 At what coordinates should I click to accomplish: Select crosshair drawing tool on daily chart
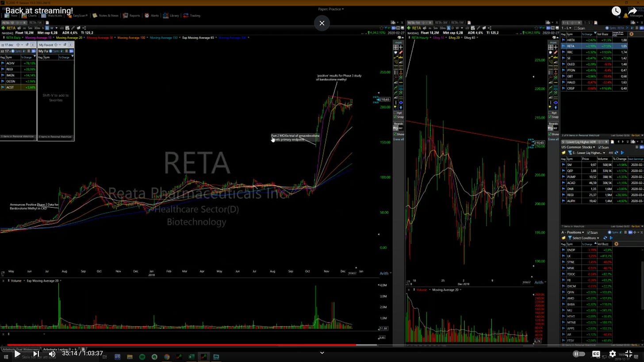(x=401, y=47)
